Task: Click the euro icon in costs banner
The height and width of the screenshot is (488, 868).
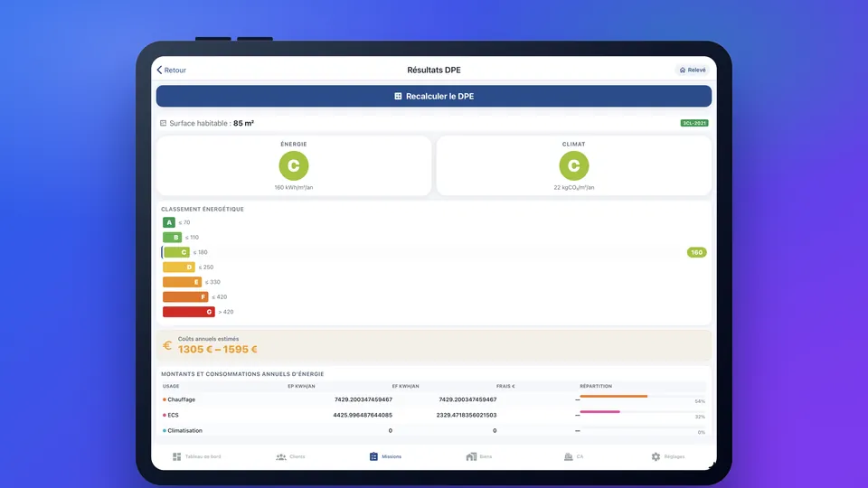Action: click(167, 346)
